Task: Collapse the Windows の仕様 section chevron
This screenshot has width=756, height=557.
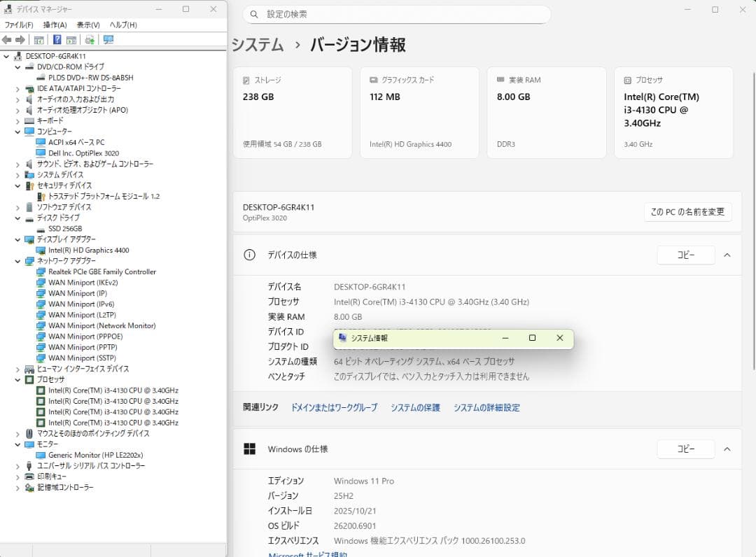Action: [727, 449]
